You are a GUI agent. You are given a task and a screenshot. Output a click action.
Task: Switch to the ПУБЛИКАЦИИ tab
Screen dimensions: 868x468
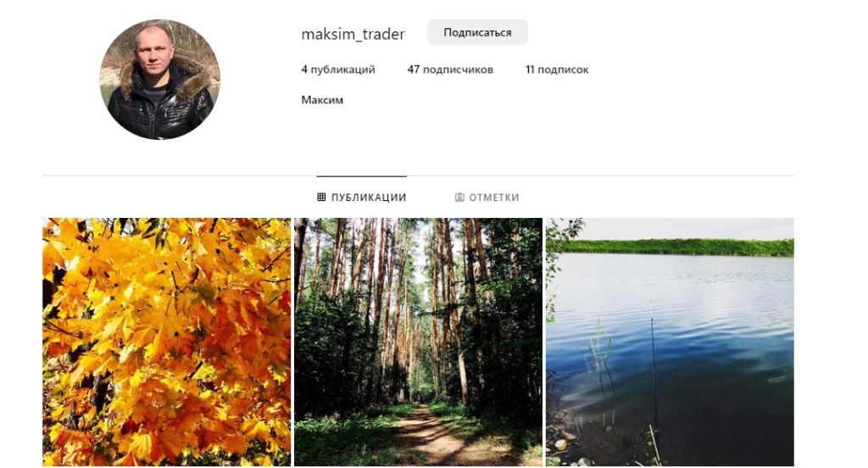(x=361, y=198)
